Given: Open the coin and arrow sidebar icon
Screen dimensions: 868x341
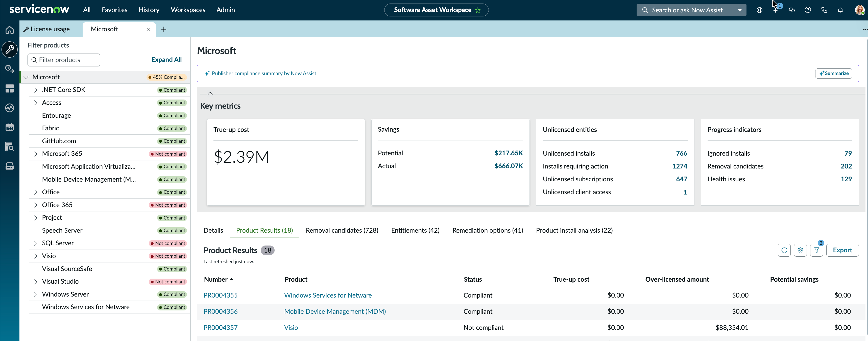Looking at the screenshot, I should [9, 69].
